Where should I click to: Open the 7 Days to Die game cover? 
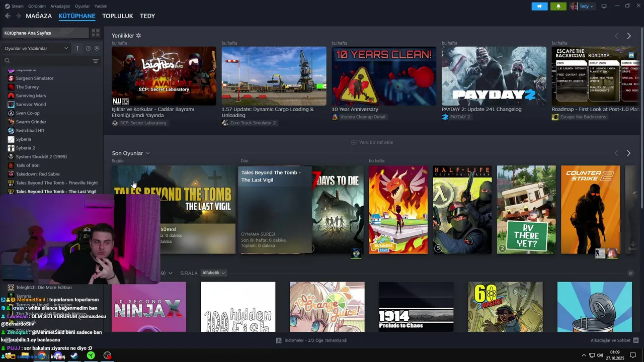coord(338,210)
